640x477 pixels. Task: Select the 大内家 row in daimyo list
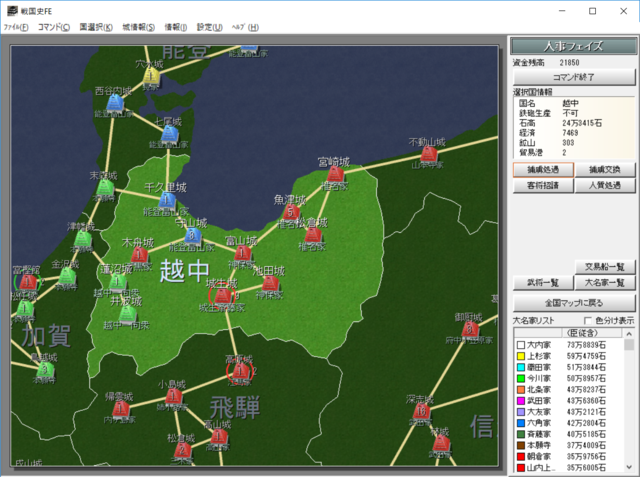coord(569,345)
